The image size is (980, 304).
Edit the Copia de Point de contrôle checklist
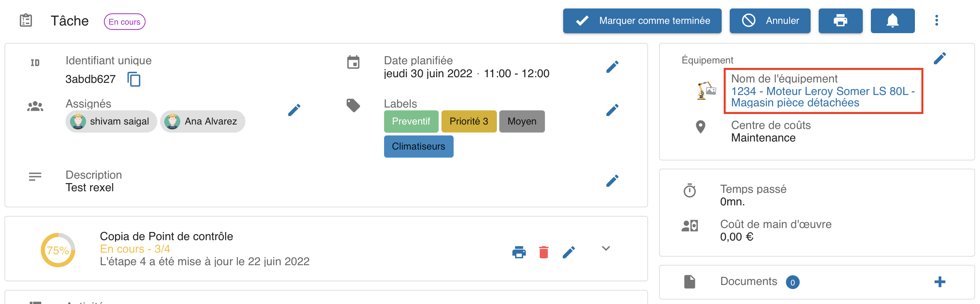pyautogui.click(x=568, y=252)
